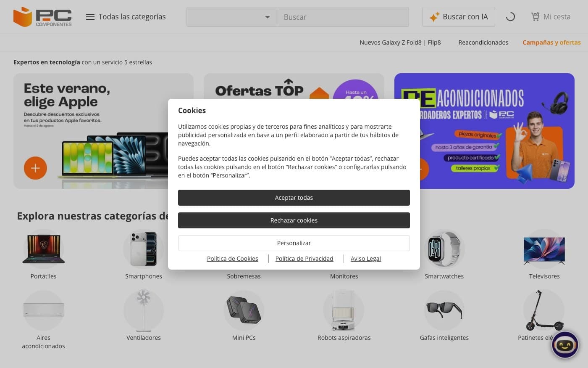588x368 pixels.
Task: Open Campañas y ofertas
Action: pyautogui.click(x=551, y=42)
